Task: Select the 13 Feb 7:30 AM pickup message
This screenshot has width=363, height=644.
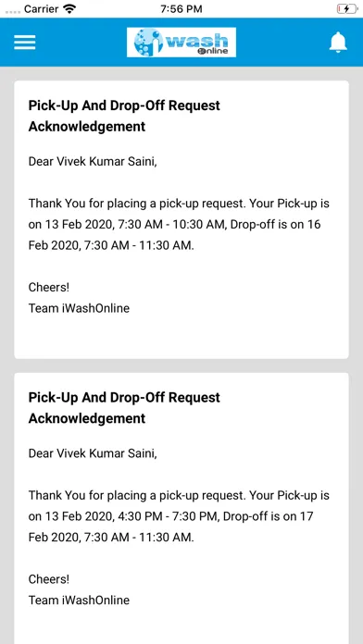Action: (179, 224)
